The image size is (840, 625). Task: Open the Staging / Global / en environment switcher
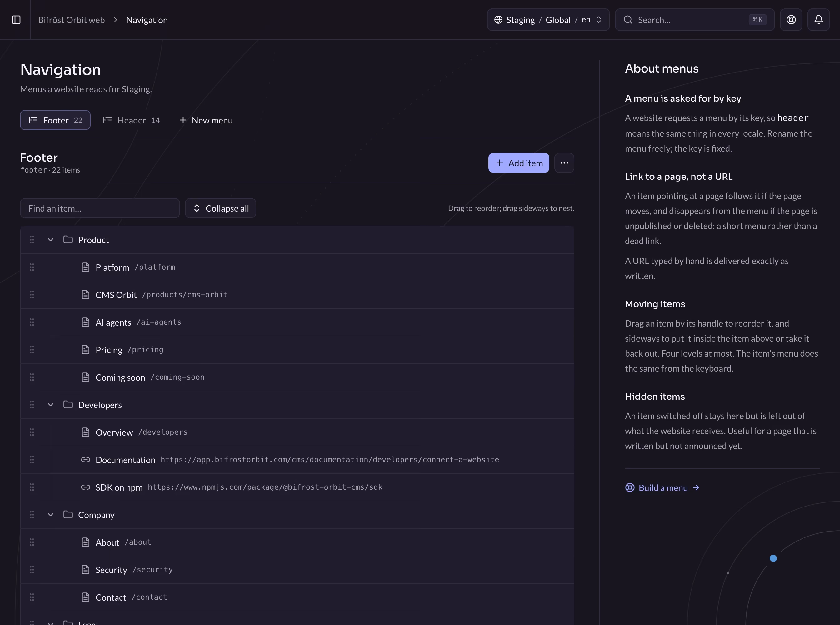(x=548, y=20)
